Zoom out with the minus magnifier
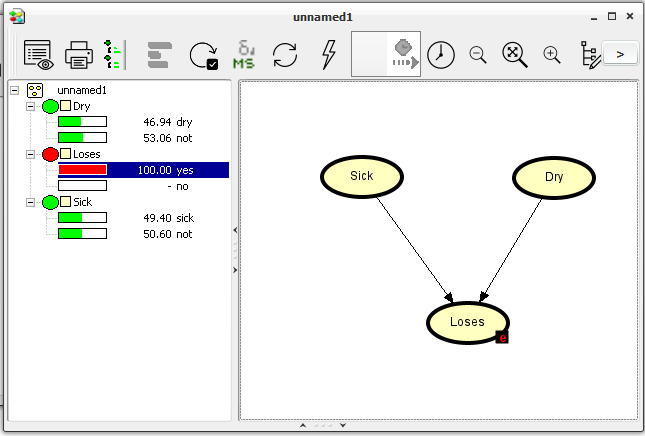The height and width of the screenshot is (436, 645). coord(478,55)
